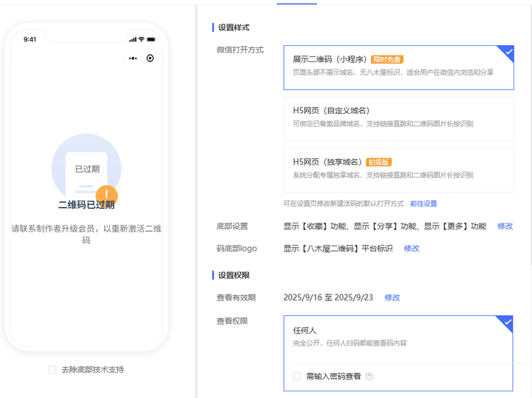Click the 初级版 orange badge
The height and width of the screenshot is (398, 532).
pyautogui.click(x=378, y=162)
